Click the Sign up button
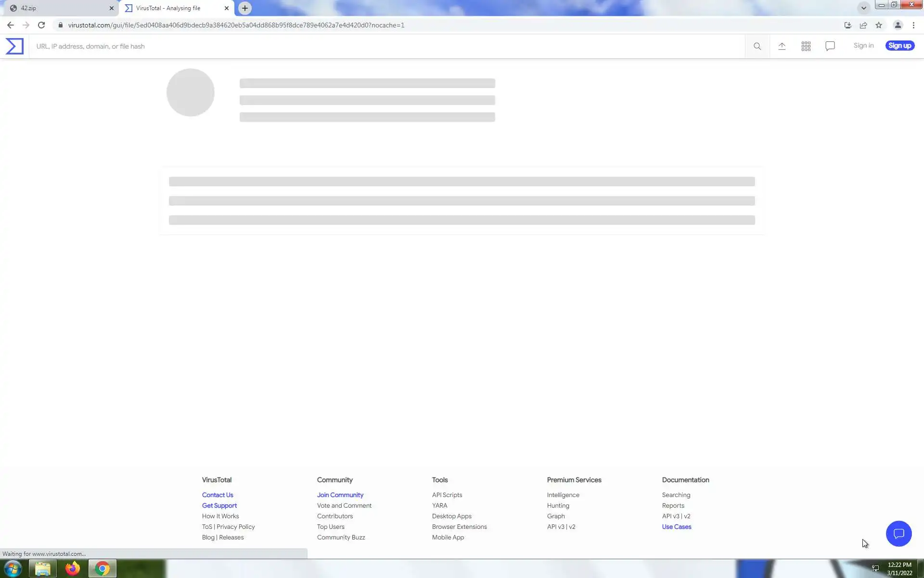 (x=899, y=46)
